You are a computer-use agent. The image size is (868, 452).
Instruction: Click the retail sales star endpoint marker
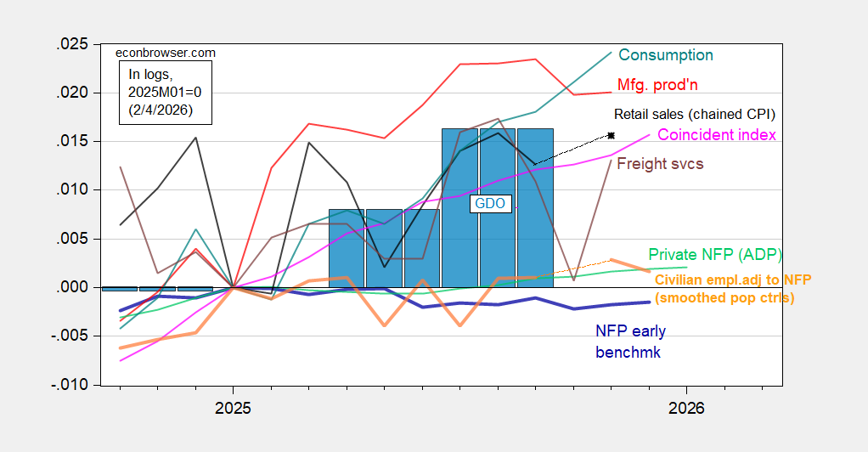click(x=611, y=135)
